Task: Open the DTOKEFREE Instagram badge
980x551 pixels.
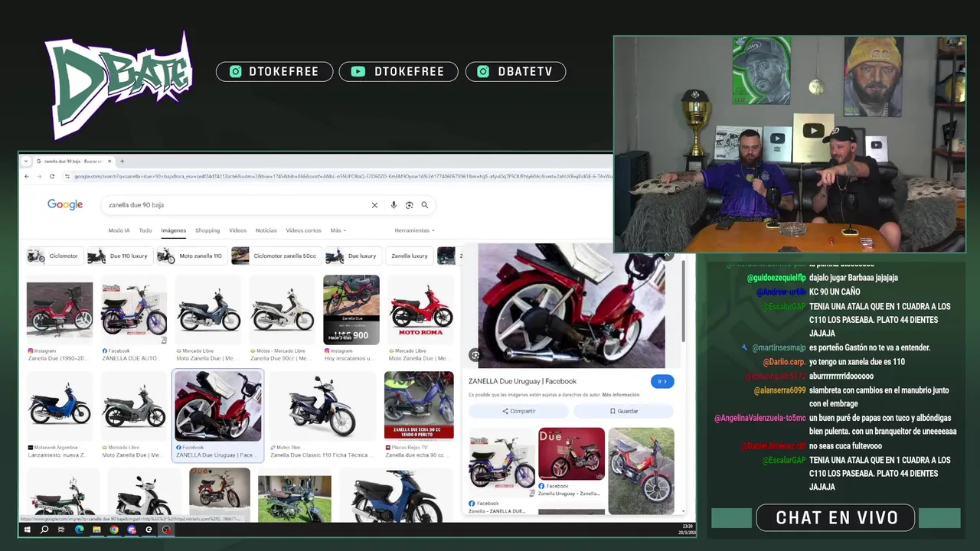Action: click(x=274, y=71)
